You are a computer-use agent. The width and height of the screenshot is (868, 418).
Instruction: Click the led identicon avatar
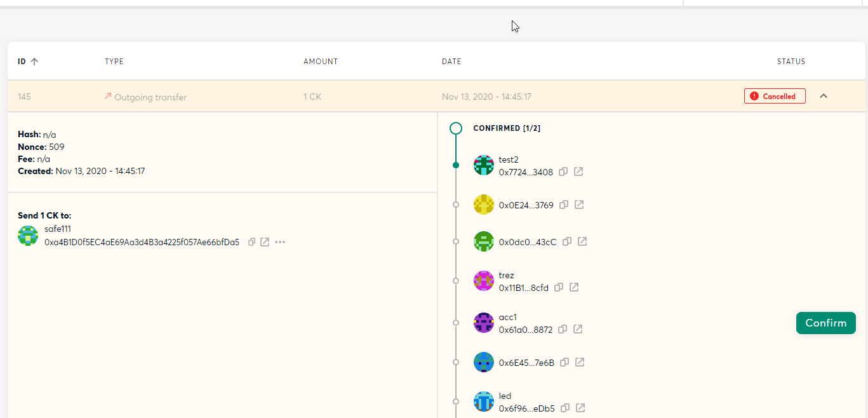(x=484, y=401)
